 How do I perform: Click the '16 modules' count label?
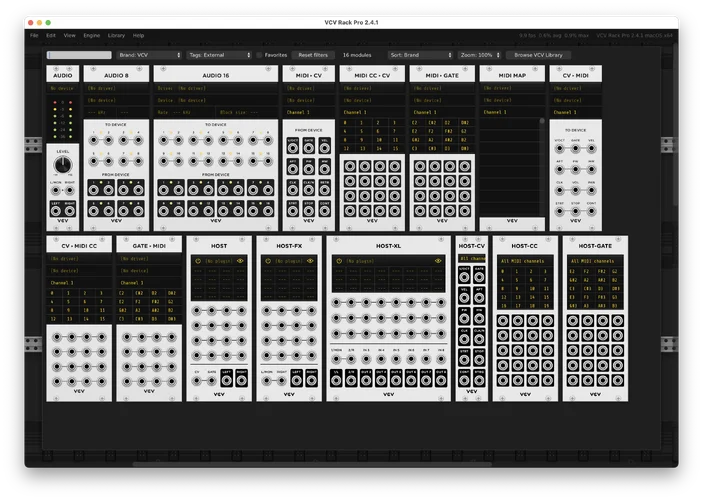(x=357, y=55)
